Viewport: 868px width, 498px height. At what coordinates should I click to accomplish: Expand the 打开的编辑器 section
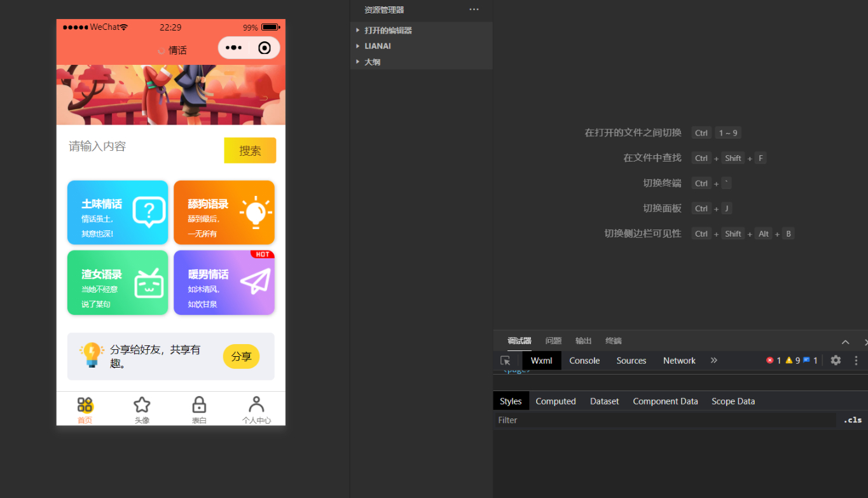(421, 31)
